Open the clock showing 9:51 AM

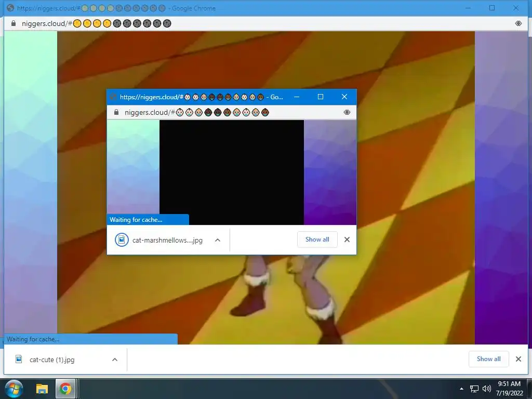point(509,389)
